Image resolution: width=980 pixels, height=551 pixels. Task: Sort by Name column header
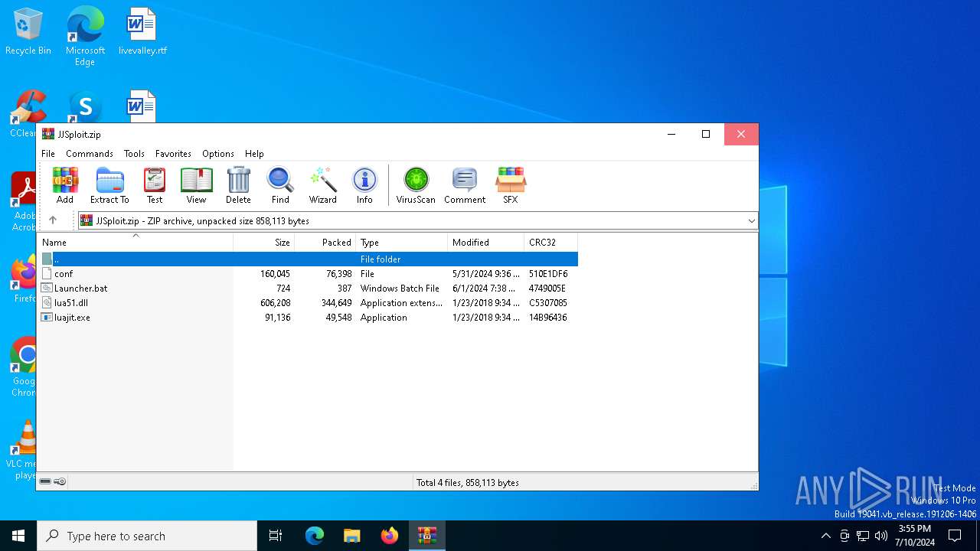click(135, 242)
